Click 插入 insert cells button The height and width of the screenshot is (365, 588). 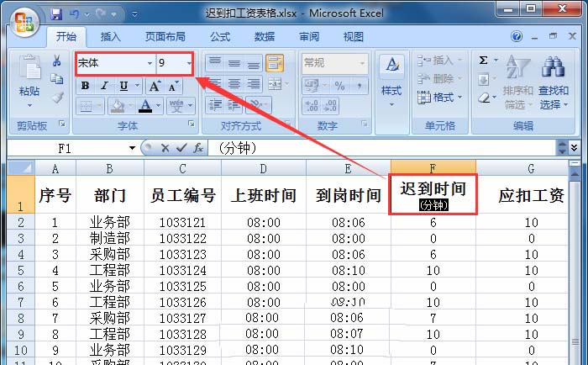(x=439, y=61)
